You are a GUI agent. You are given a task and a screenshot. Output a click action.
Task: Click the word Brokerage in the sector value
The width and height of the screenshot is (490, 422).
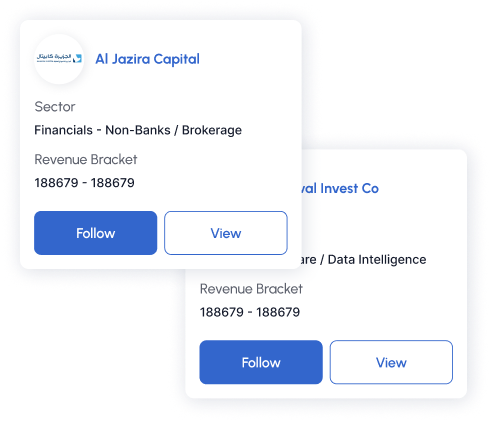click(212, 130)
